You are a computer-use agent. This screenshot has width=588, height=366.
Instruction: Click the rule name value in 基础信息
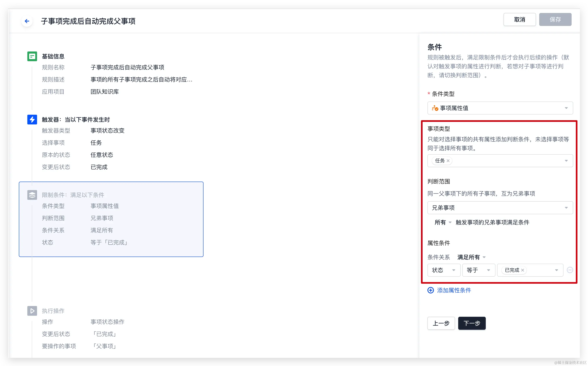(127, 67)
